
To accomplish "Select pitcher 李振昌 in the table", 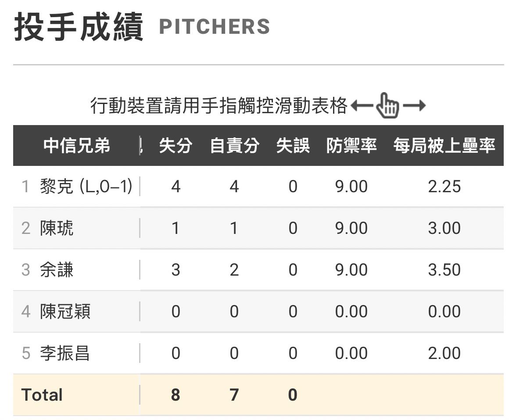I will [x=65, y=353].
